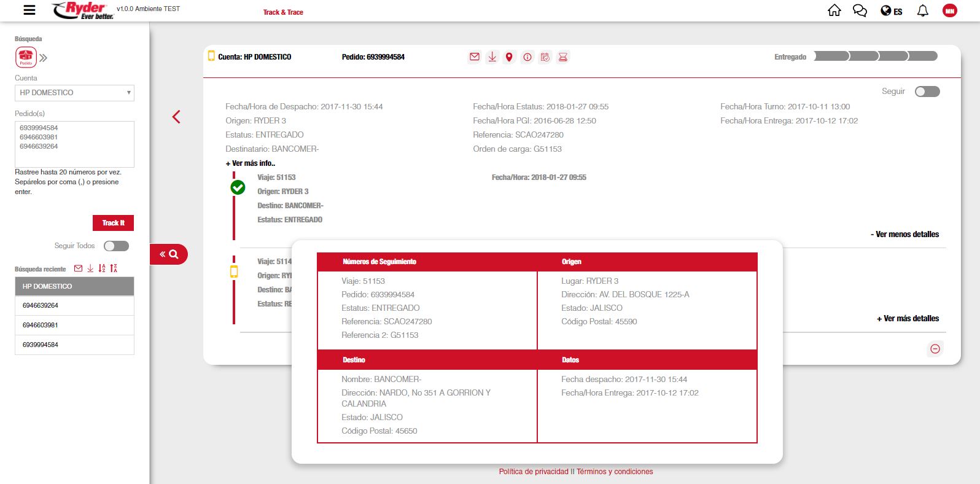This screenshot has height=484, width=980.
Task: Sort recent searches A to Z
Action: (102, 268)
